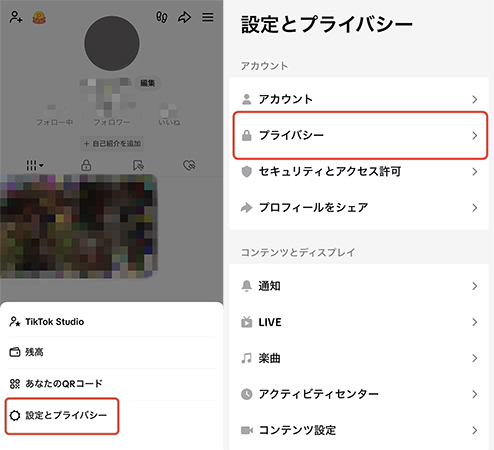494x450 pixels.
Task: Click the TV icon beside LIVE
Action: 247,322
